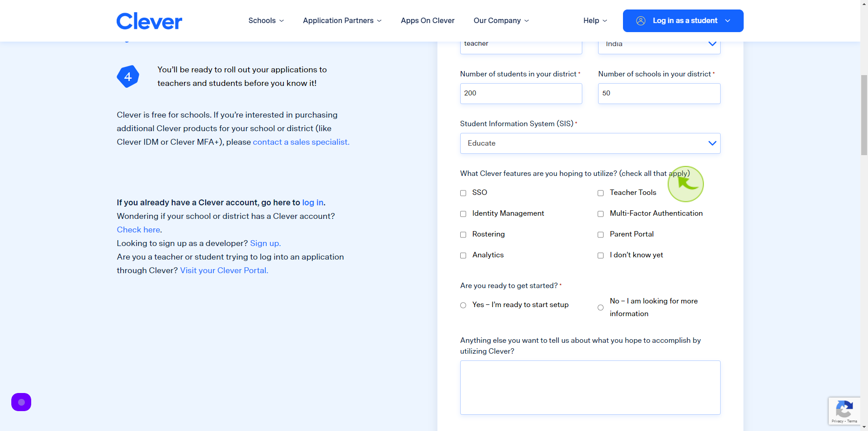Expand the Application Partners menu

[342, 21]
